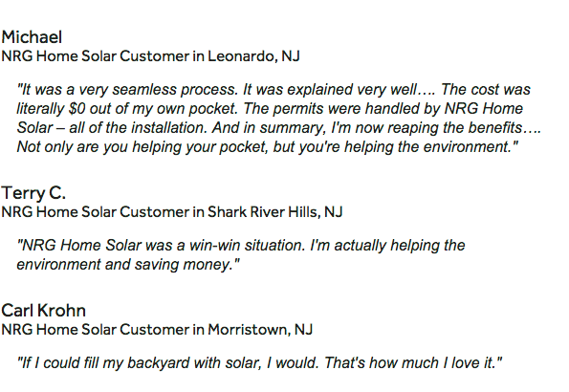This screenshot has width=569, height=392.
Task: Click line 'environment and saving money.'
Action: click(128, 265)
